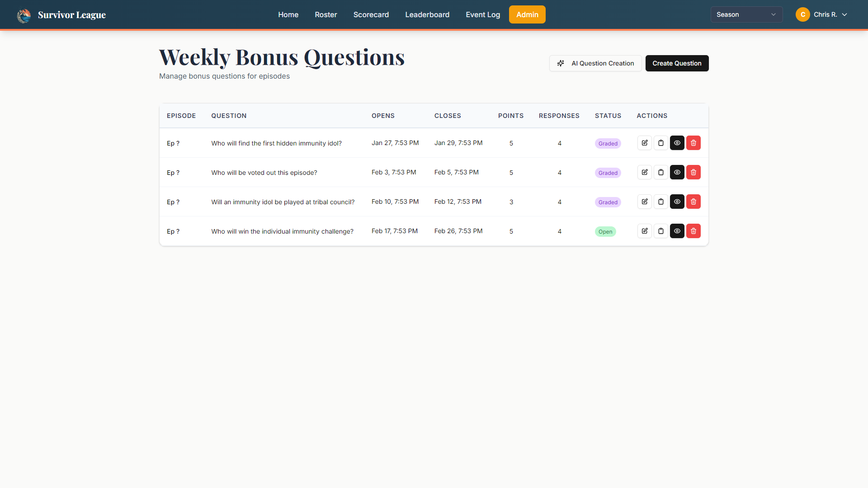Click the points value 3 in tribal council row

tap(511, 202)
